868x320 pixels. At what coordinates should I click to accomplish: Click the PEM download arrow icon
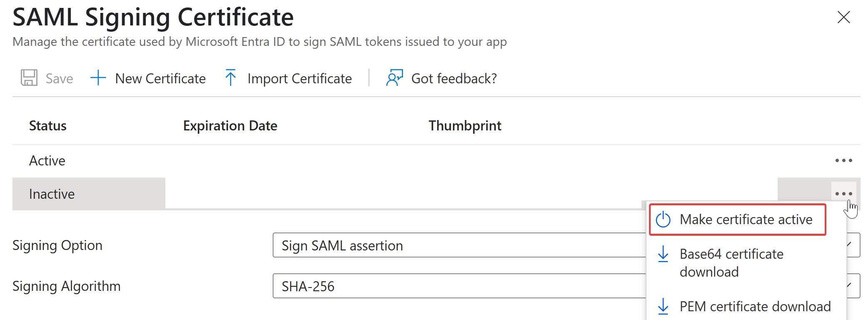[663, 306]
